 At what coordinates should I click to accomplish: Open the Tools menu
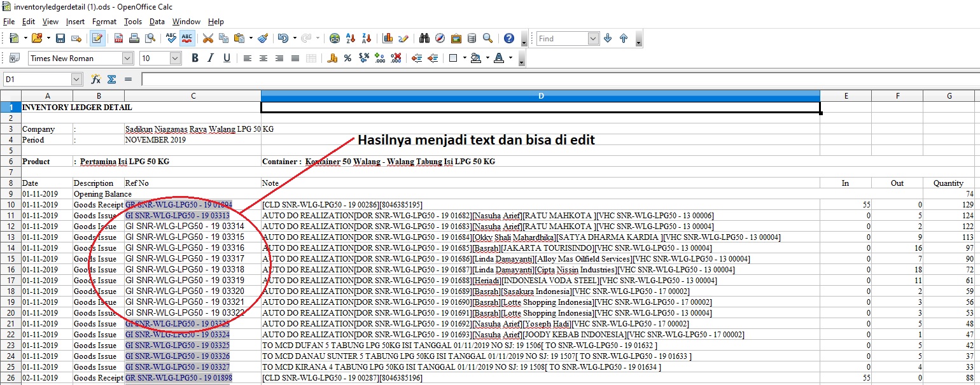tap(133, 22)
